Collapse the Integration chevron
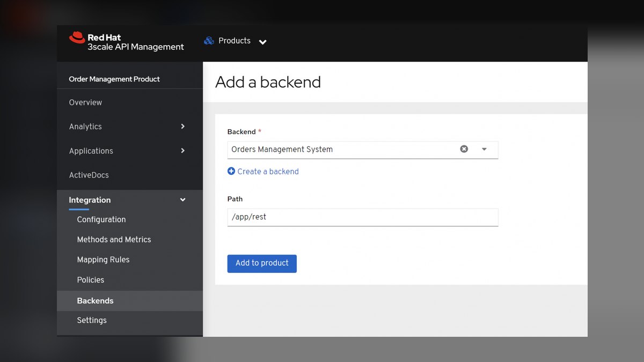 (182, 200)
